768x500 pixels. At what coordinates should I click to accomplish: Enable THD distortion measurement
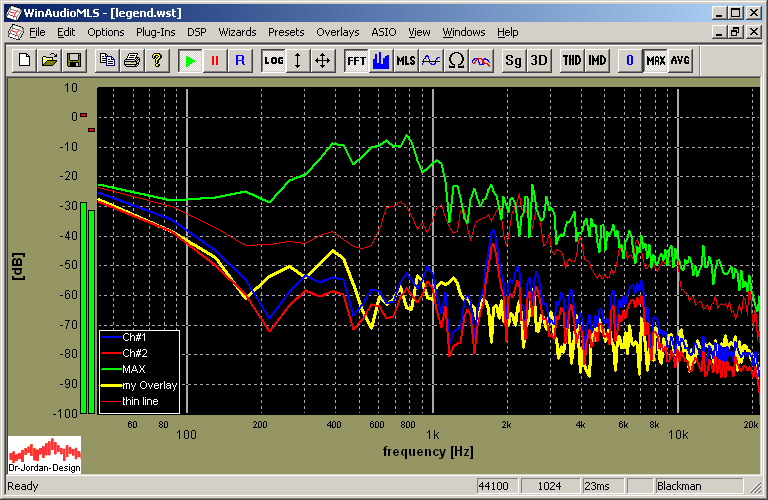[572, 61]
